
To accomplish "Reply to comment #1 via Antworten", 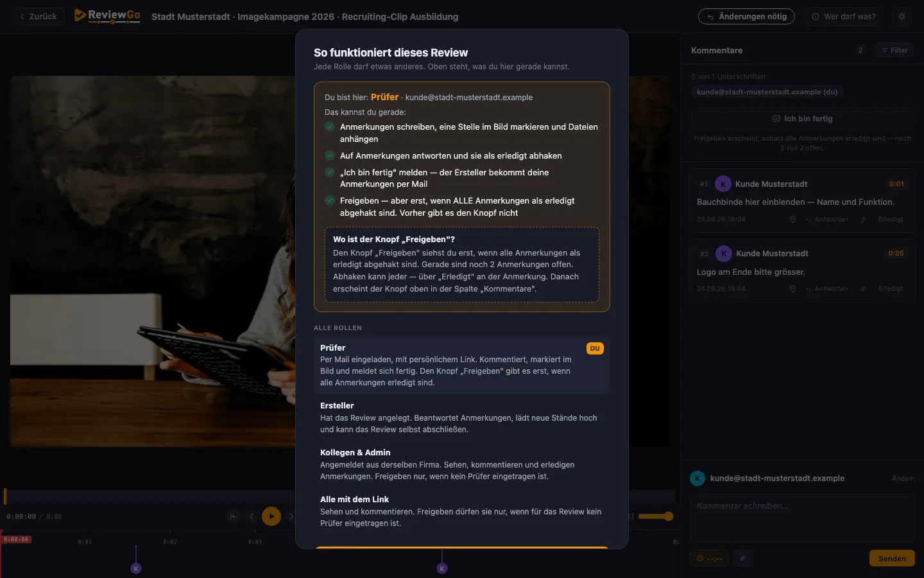I will 826,220.
